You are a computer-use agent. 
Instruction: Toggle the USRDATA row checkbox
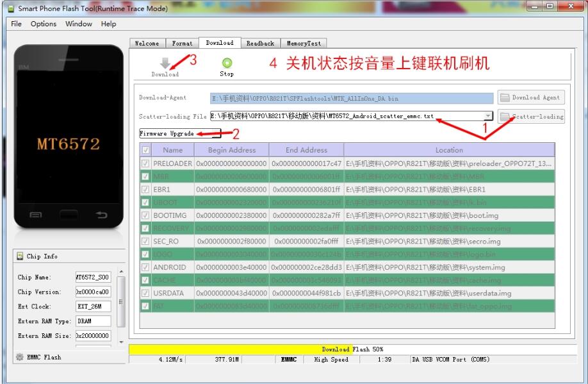click(x=145, y=293)
